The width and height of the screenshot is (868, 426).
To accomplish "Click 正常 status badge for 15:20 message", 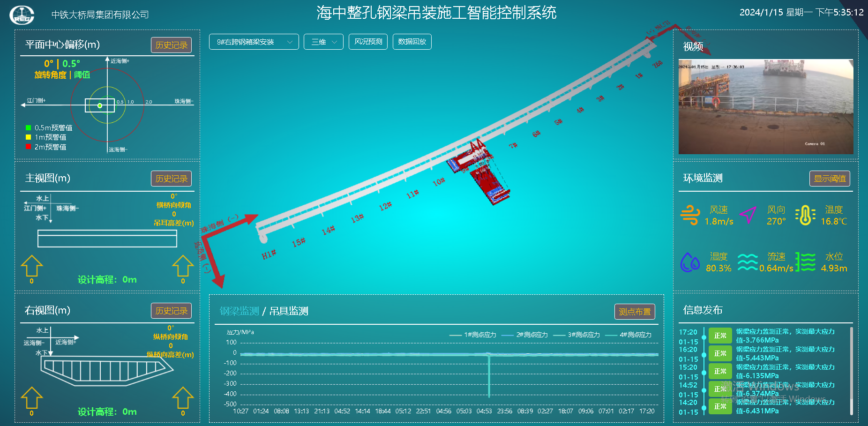I will [x=720, y=371].
